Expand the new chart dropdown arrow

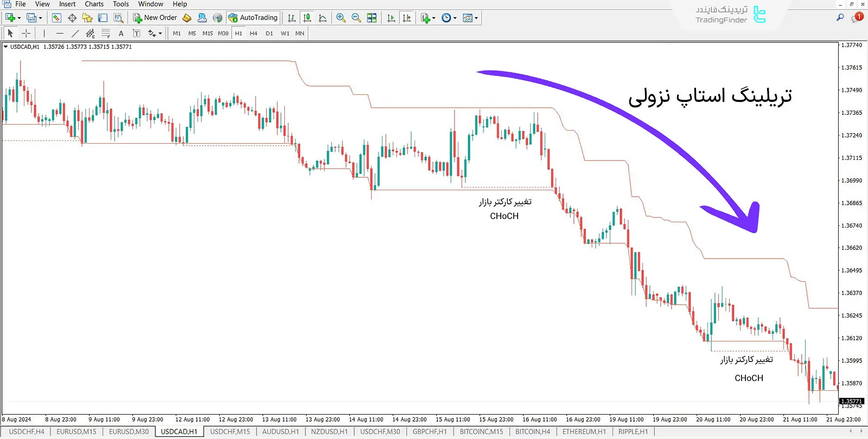[19, 18]
